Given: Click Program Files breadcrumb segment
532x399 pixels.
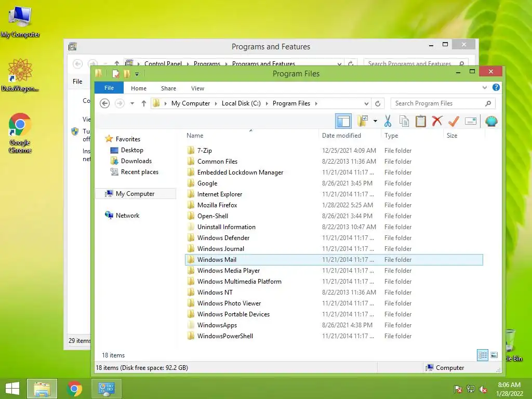Looking at the screenshot, I should (x=291, y=103).
